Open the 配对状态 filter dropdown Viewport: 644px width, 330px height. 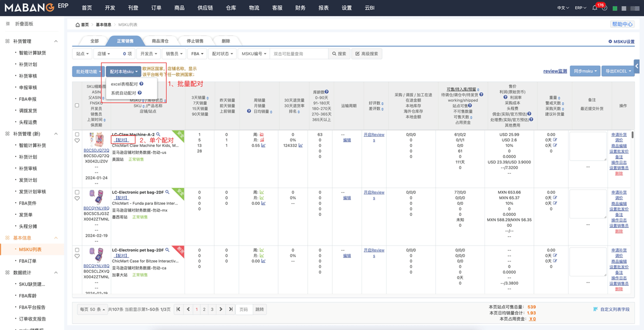point(221,54)
